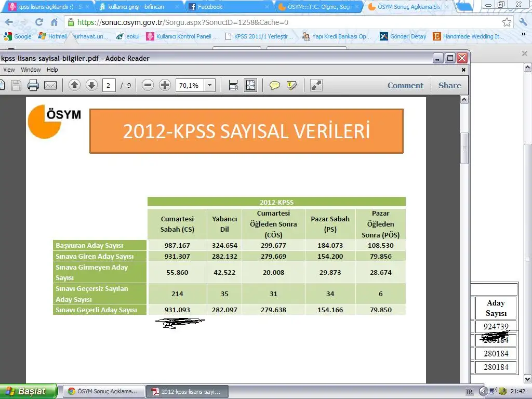Image resolution: width=532 pixels, height=399 pixels.
Task: Click the email envelope icon in toolbar
Action: tap(50, 86)
